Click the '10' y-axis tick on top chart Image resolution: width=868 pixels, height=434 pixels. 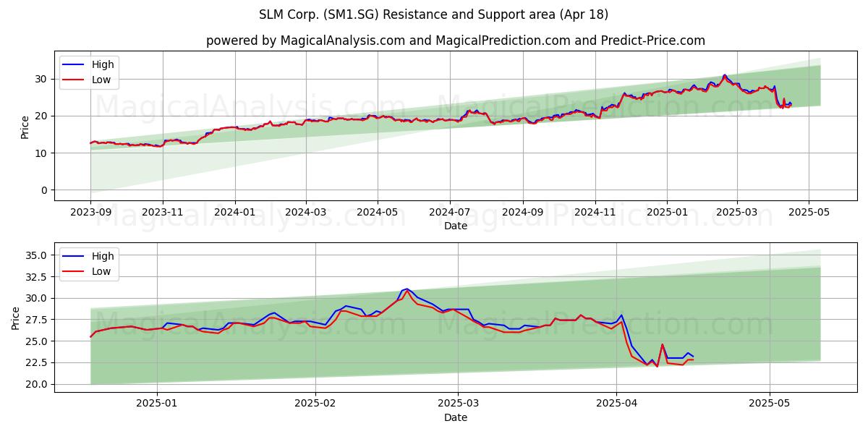tap(42, 153)
